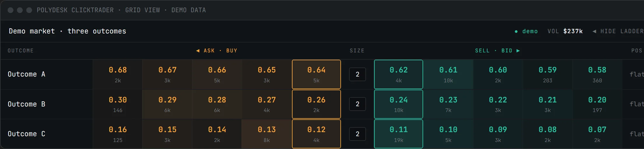644x149 pixels.
Task: Sell Outcome C at 0.11 bid
Action: 399,134
